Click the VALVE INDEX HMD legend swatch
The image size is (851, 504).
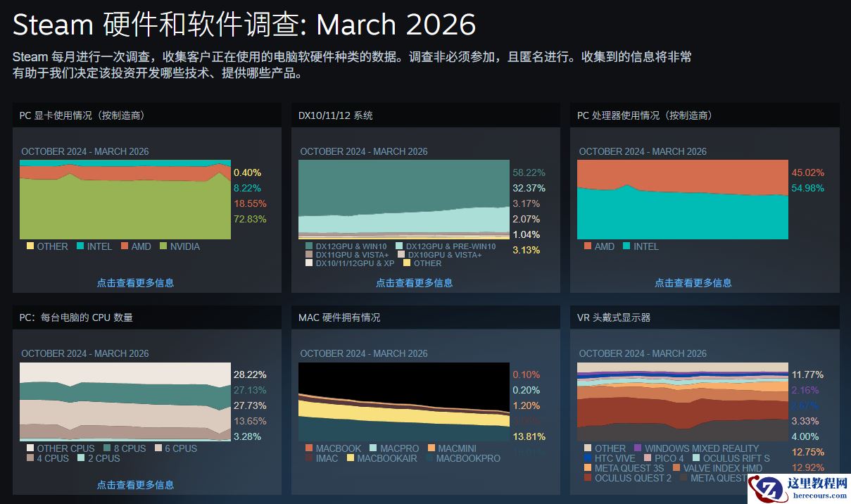(676, 468)
